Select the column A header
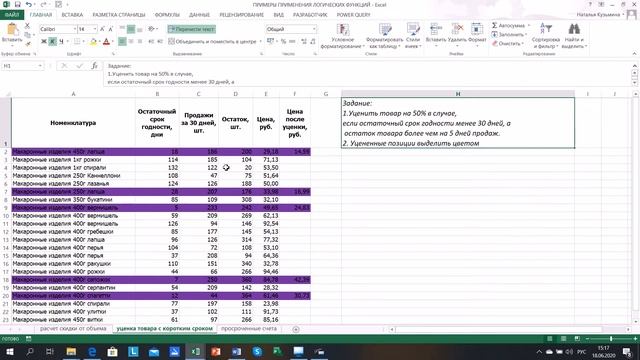This screenshot has height=360, width=640. [73, 94]
